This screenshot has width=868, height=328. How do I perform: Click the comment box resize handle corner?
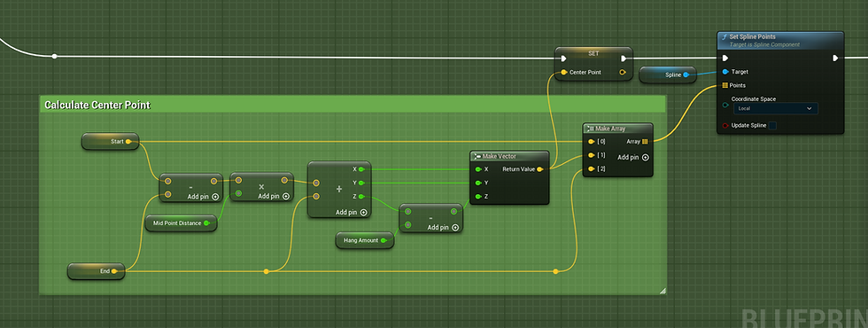[663, 291]
